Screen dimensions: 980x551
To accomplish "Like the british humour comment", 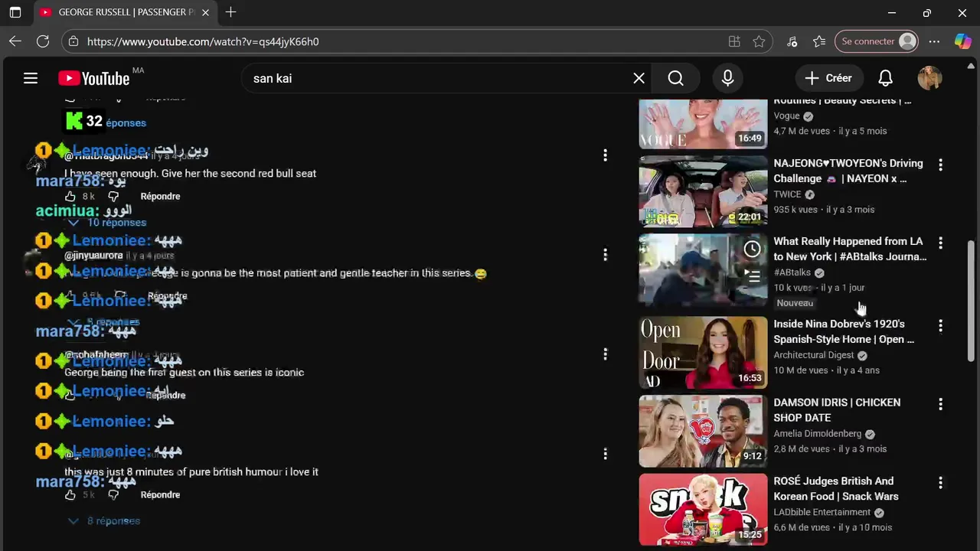I will tap(70, 494).
